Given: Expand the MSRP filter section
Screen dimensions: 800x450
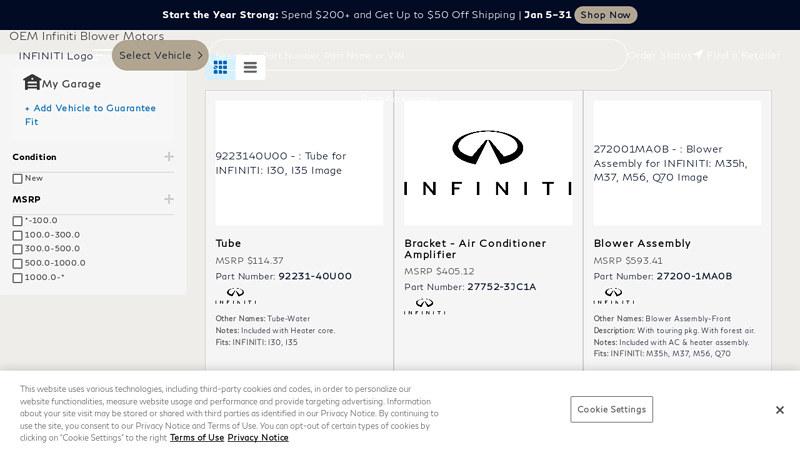Looking at the screenshot, I should (x=169, y=199).
